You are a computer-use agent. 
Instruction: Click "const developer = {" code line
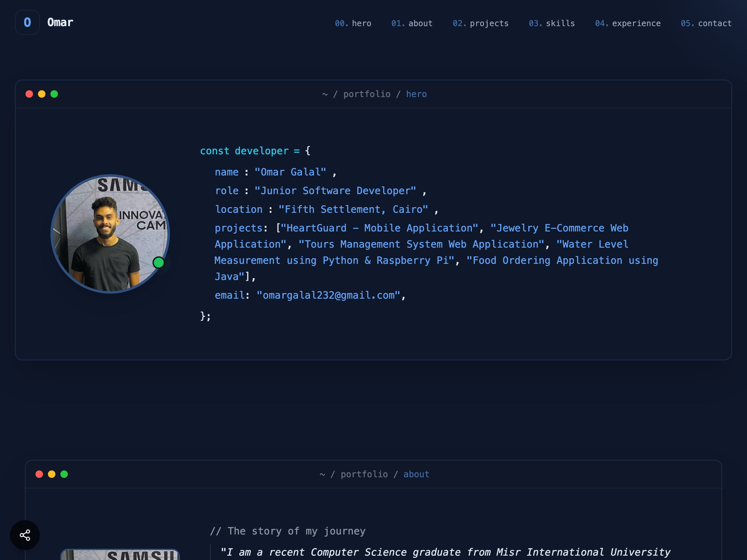tap(255, 151)
